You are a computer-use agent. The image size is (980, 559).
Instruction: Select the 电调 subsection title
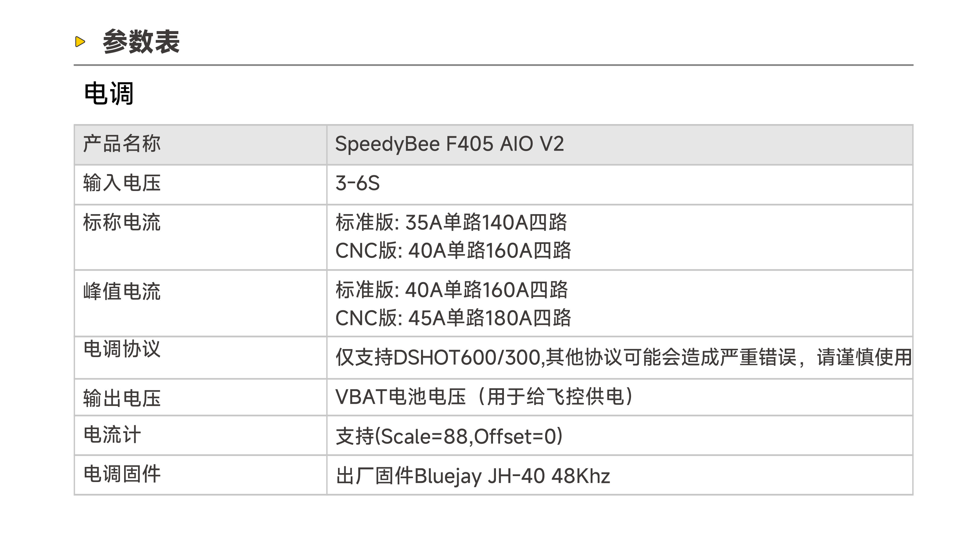(109, 93)
